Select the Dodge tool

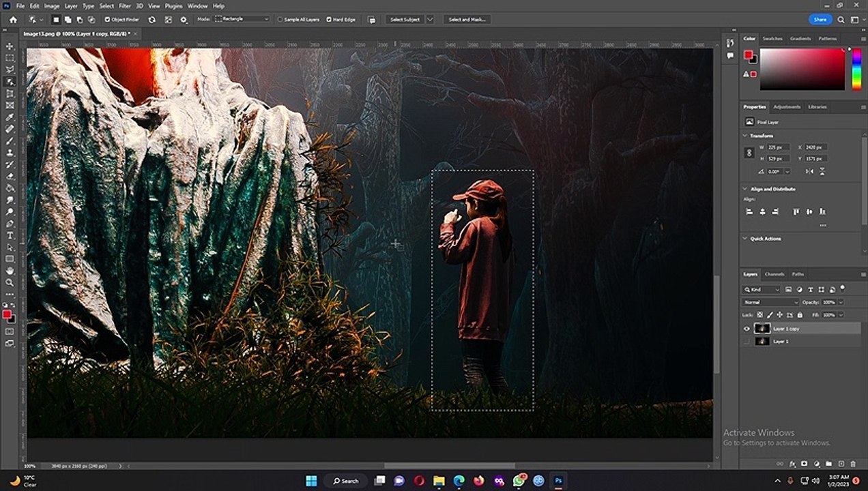click(10, 212)
